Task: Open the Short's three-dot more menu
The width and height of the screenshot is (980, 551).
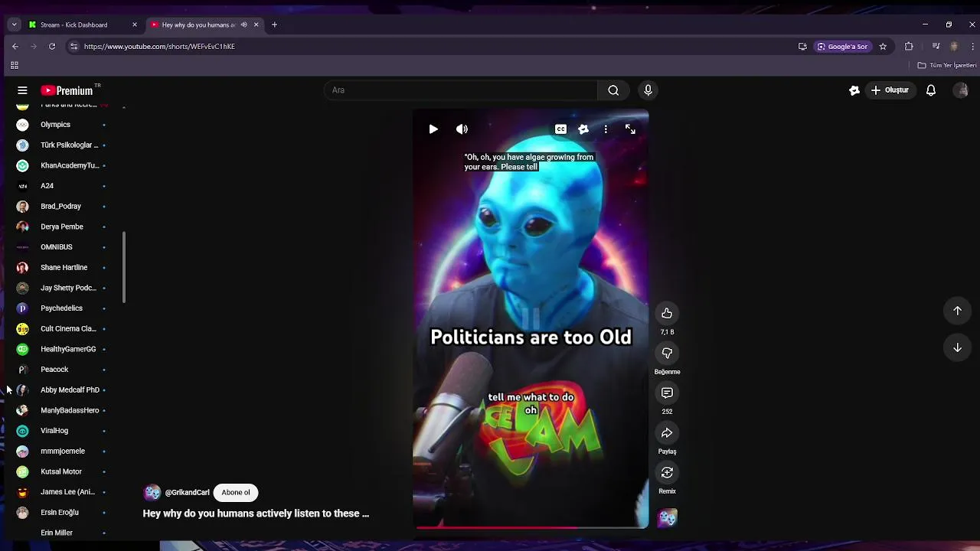Action: [606, 129]
